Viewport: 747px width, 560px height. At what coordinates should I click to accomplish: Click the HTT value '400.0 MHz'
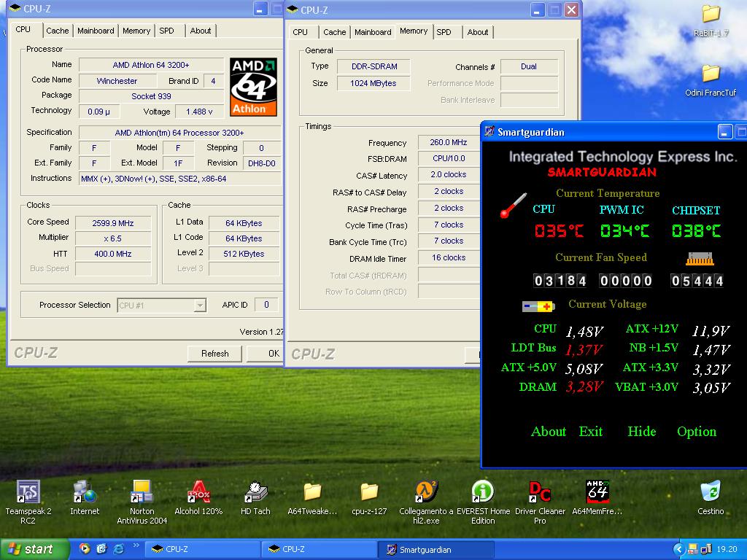tap(113, 254)
